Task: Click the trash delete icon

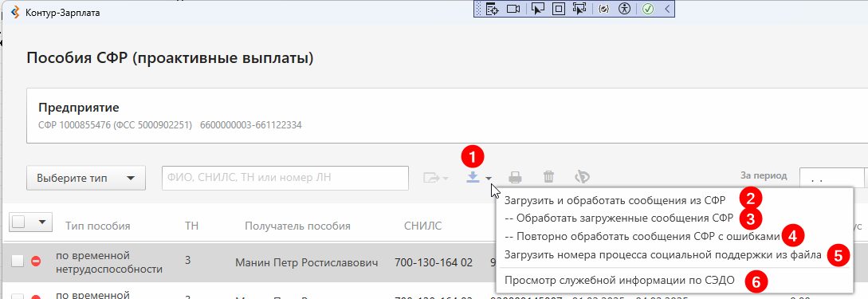Action: pyautogui.click(x=548, y=177)
